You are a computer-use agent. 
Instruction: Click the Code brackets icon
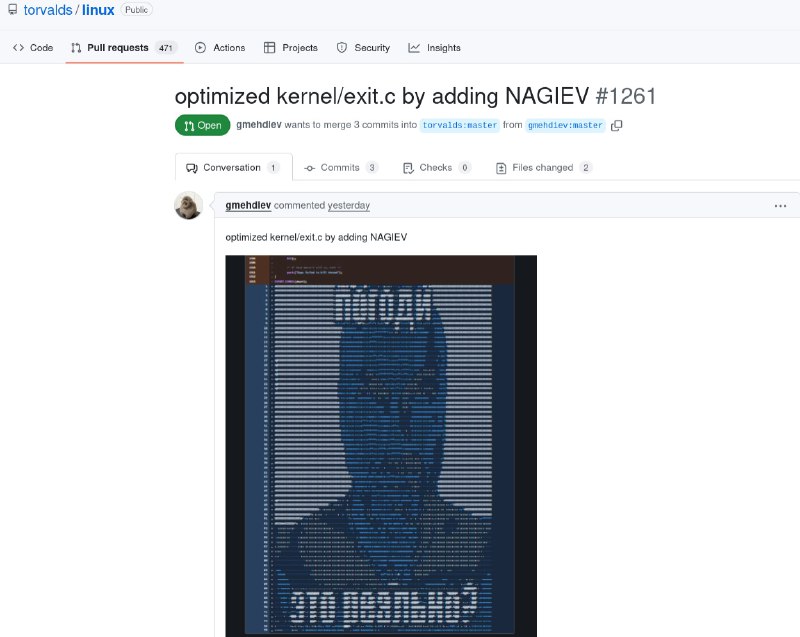[x=18, y=47]
